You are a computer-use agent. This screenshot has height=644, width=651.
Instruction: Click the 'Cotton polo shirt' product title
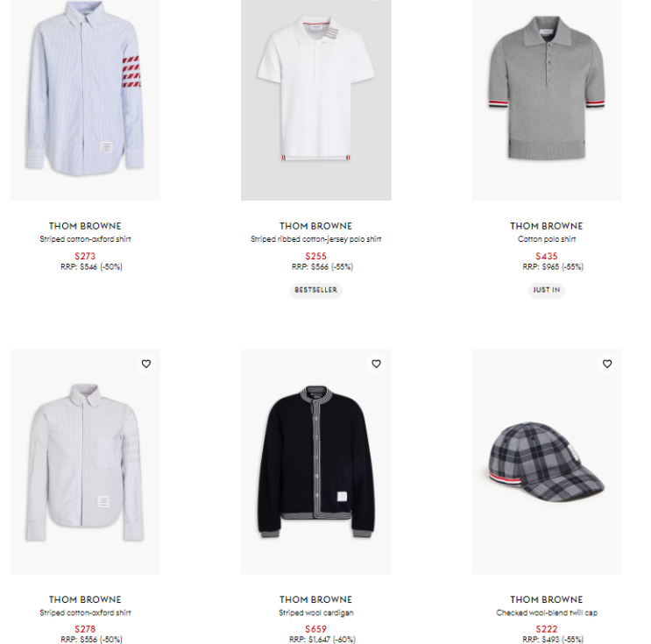click(547, 239)
